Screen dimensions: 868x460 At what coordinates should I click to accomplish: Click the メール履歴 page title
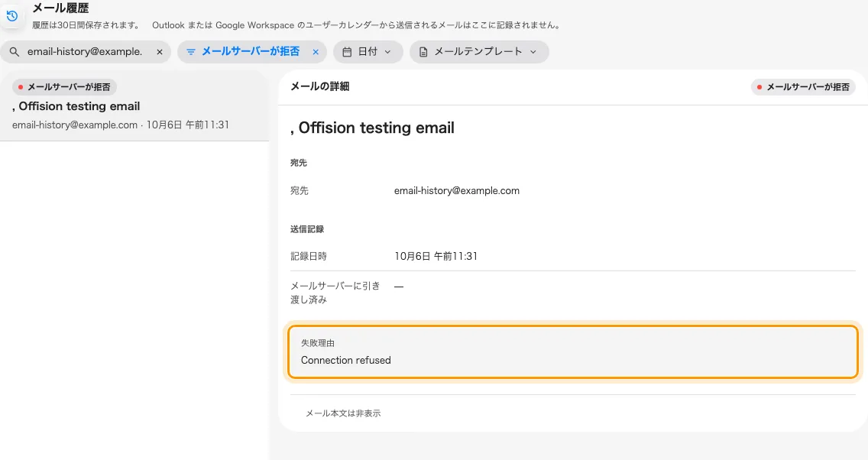click(60, 8)
